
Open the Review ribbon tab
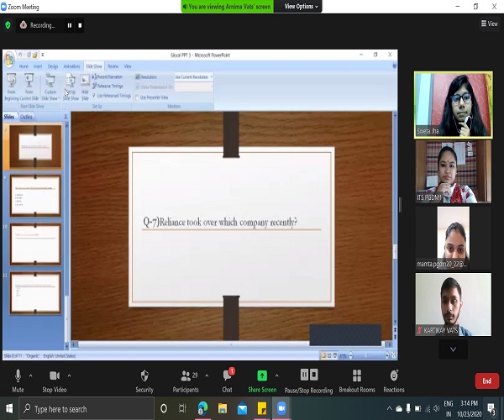click(x=113, y=66)
